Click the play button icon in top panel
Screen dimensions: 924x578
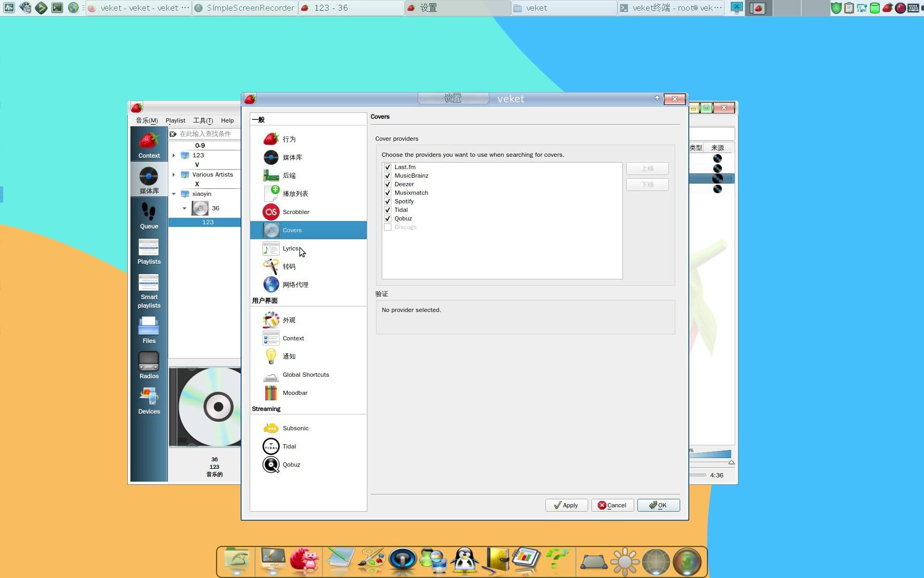click(41, 7)
